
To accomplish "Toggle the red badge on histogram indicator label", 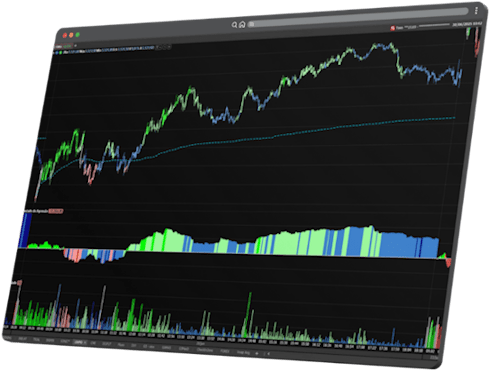I will point(56,211).
